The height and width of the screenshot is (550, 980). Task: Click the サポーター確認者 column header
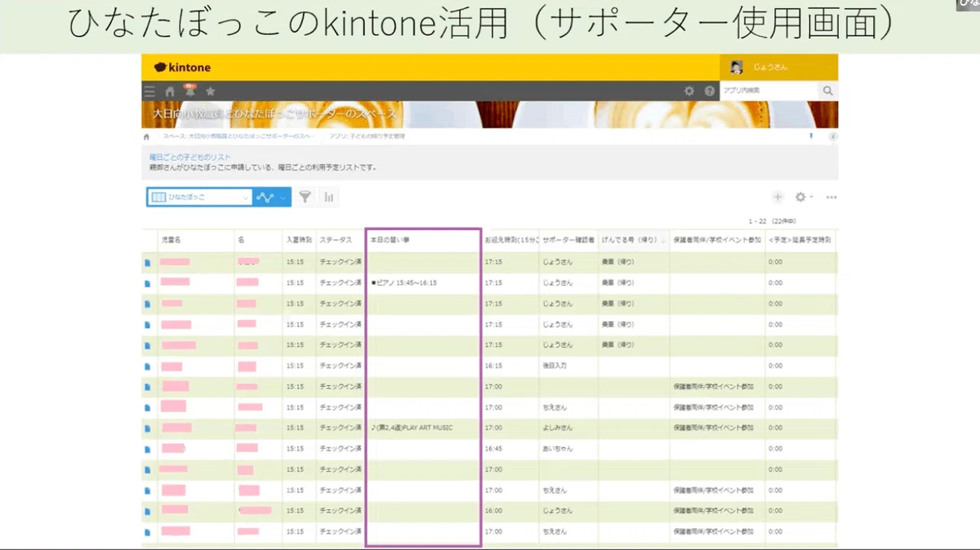coord(568,241)
